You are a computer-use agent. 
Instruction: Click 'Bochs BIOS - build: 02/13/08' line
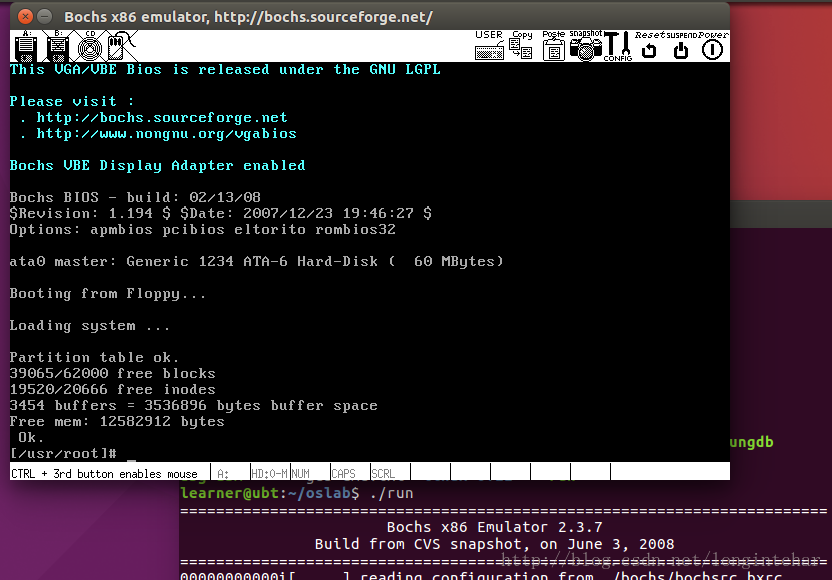[135, 197]
